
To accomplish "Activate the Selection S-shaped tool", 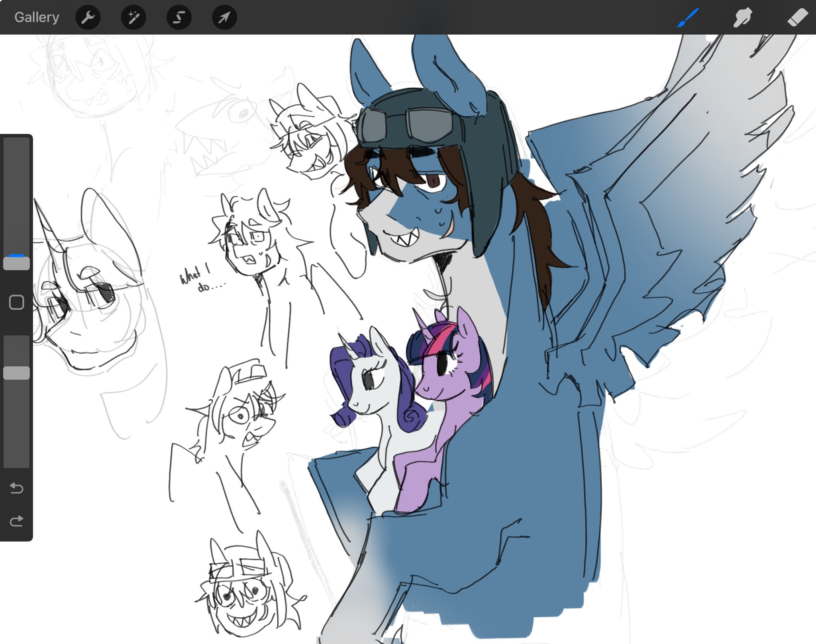I will tap(179, 18).
